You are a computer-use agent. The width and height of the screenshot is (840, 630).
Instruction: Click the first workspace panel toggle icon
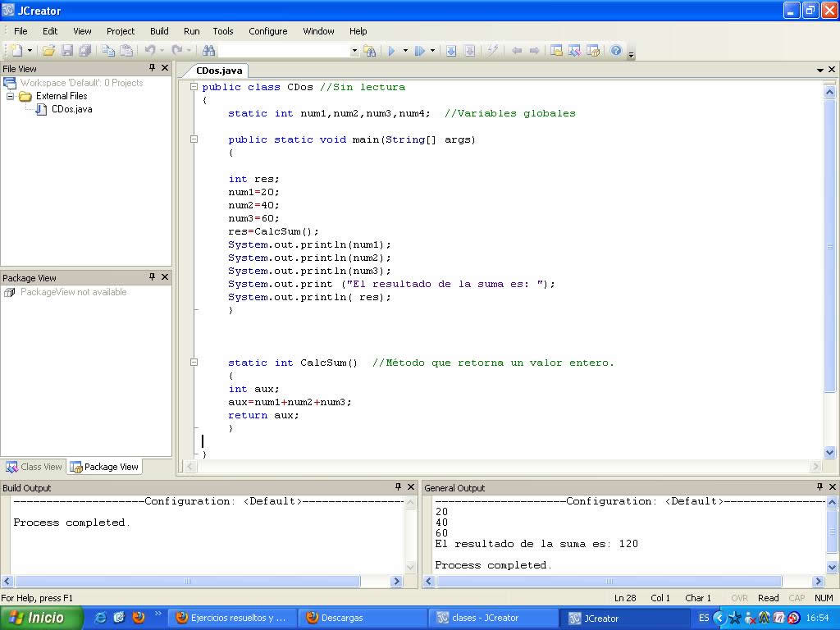(x=557, y=51)
